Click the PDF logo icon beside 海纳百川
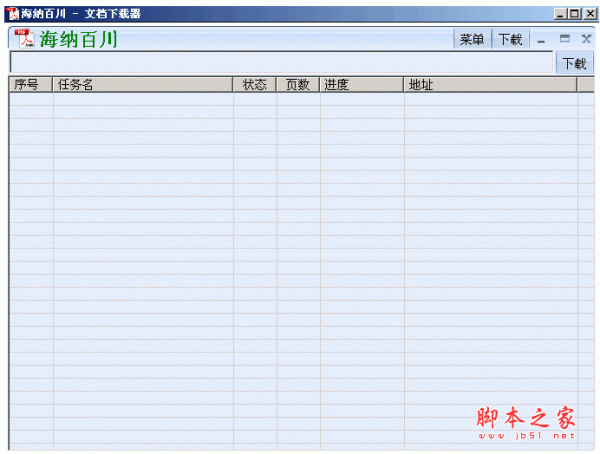The width and height of the screenshot is (600, 454). click(24, 39)
